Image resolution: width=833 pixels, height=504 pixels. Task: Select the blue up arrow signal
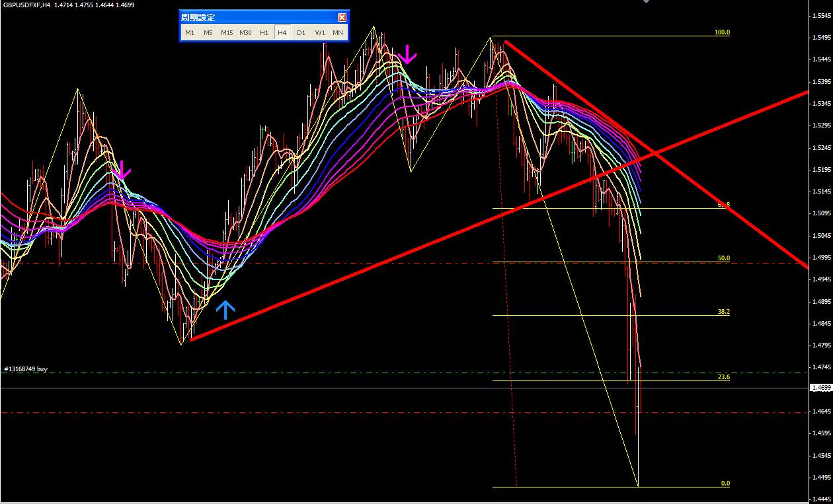pos(225,310)
